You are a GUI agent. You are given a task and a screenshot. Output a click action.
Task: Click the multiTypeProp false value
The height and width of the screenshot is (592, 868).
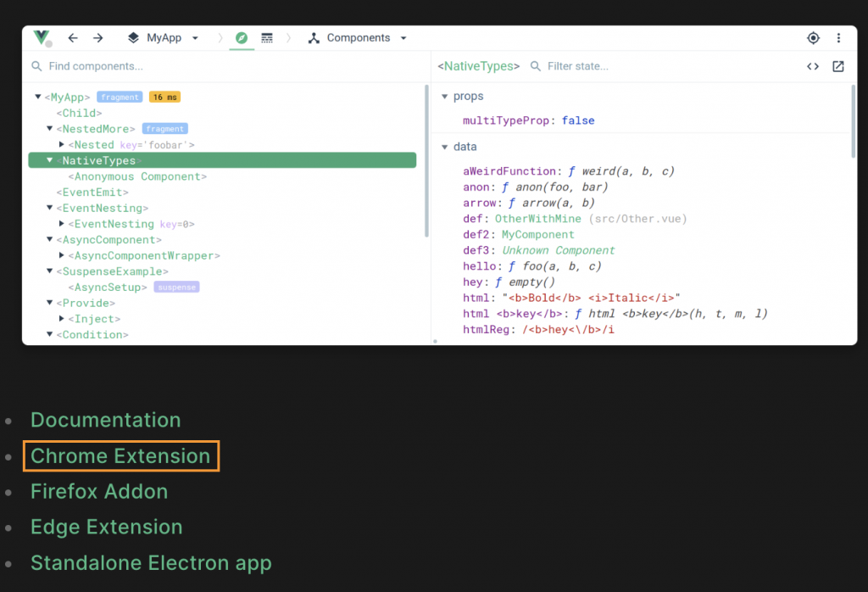[x=578, y=120]
